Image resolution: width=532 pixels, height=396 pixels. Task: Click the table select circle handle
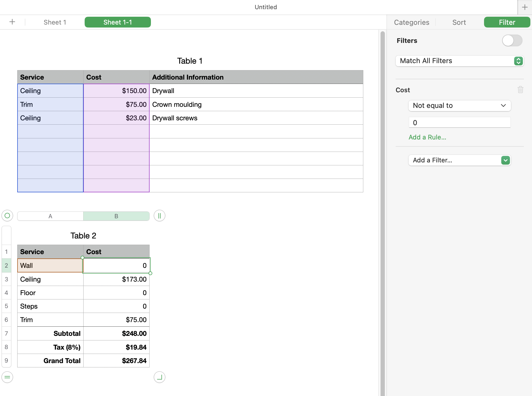[7, 216]
